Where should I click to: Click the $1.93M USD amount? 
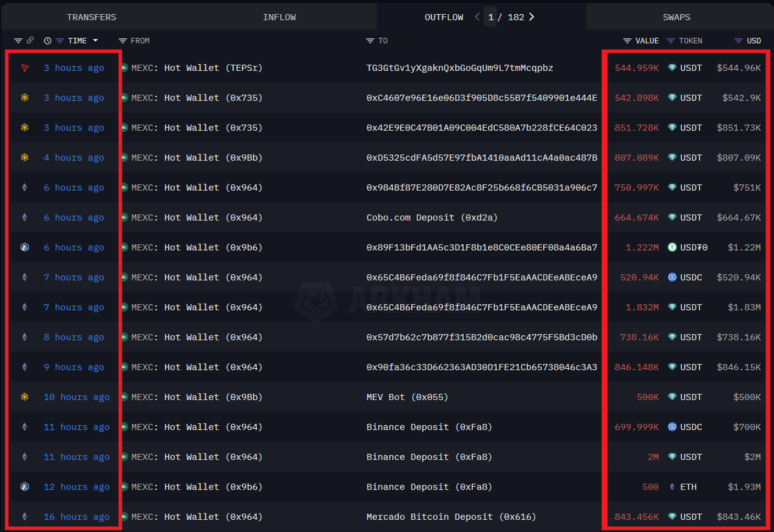pyautogui.click(x=744, y=487)
